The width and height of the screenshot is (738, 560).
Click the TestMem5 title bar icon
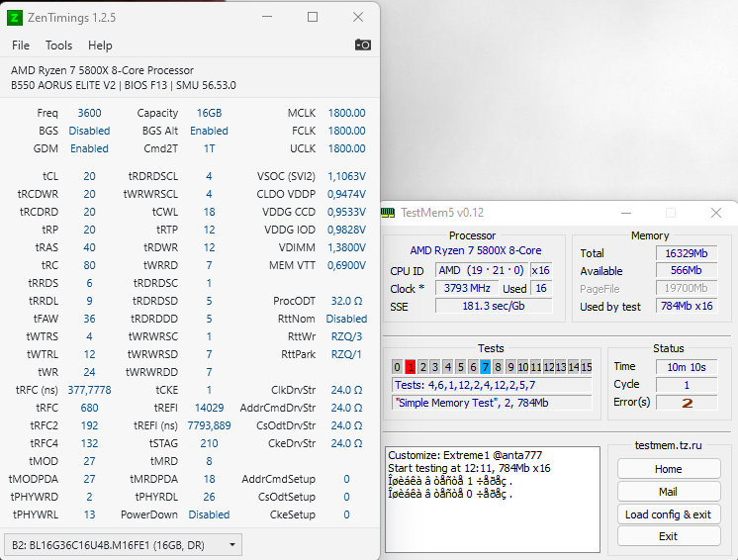click(x=388, y=213)
